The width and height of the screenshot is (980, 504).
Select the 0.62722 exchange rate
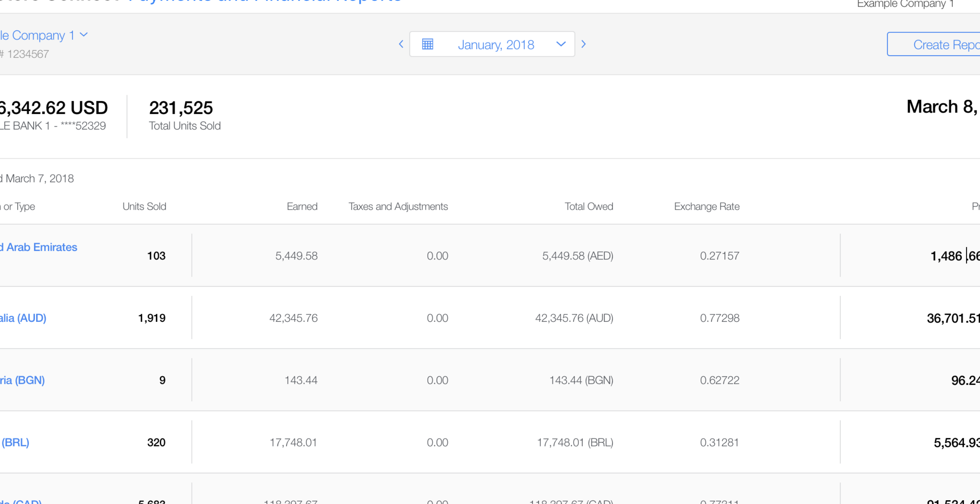coord(720,380)
